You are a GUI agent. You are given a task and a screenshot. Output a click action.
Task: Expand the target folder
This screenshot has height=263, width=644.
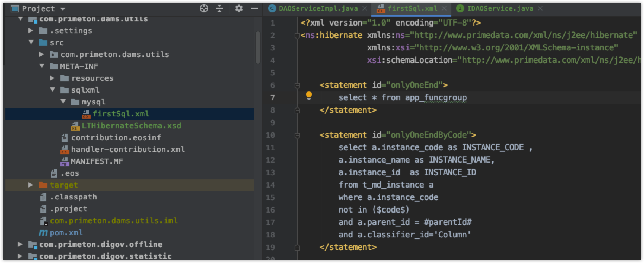coord(31,185)
